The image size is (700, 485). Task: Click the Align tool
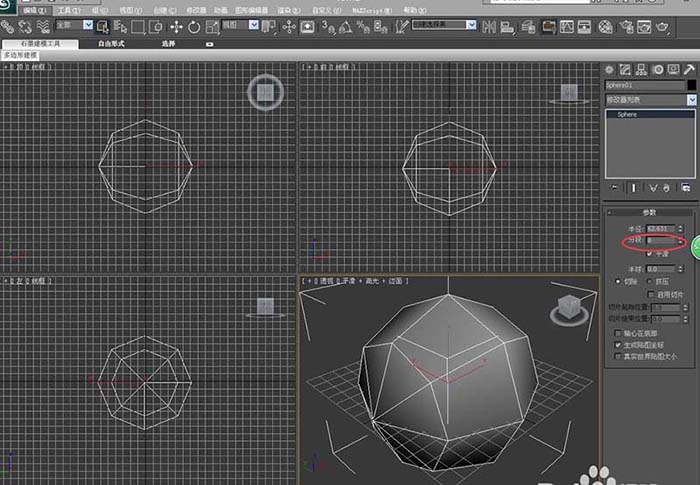507,27
